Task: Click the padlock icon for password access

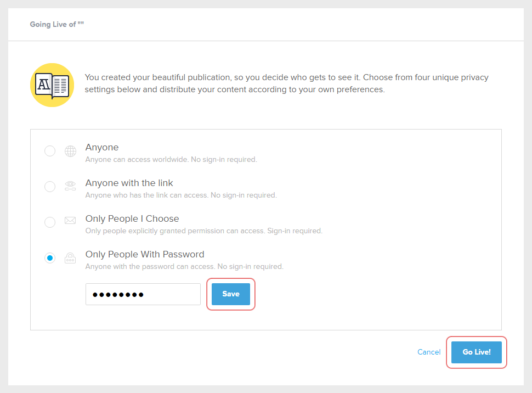Action: click(70, 258)
